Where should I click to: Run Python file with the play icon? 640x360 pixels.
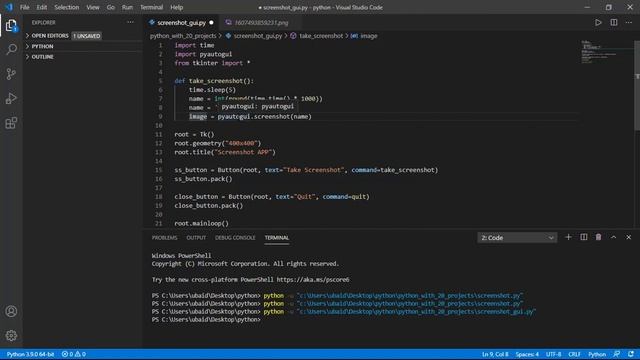598,22
